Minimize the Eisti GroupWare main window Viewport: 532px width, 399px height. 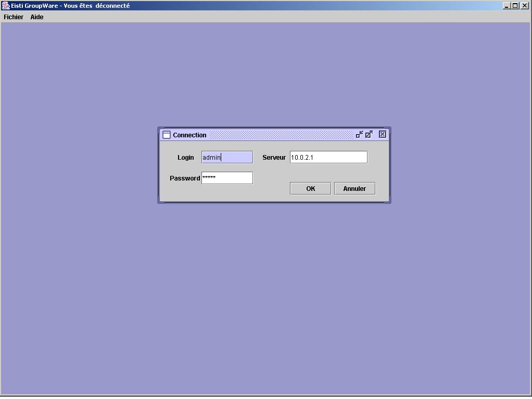pos(507,6)
